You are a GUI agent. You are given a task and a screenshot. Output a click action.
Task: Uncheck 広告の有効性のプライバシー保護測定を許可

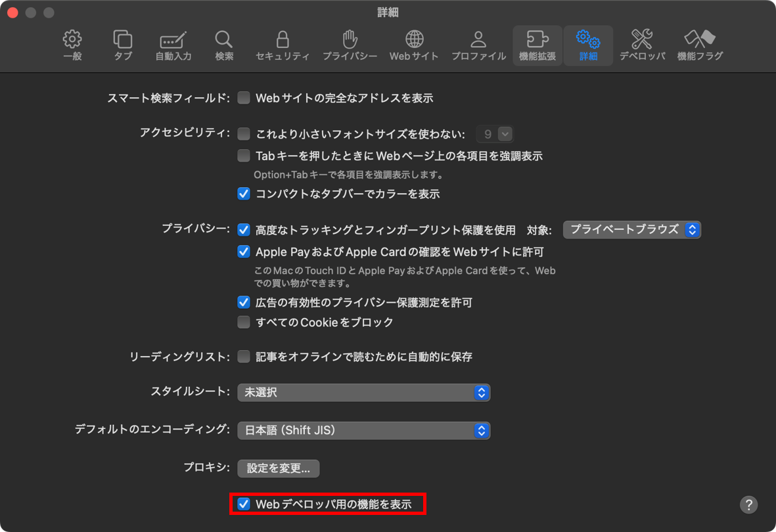click(244, 302)
